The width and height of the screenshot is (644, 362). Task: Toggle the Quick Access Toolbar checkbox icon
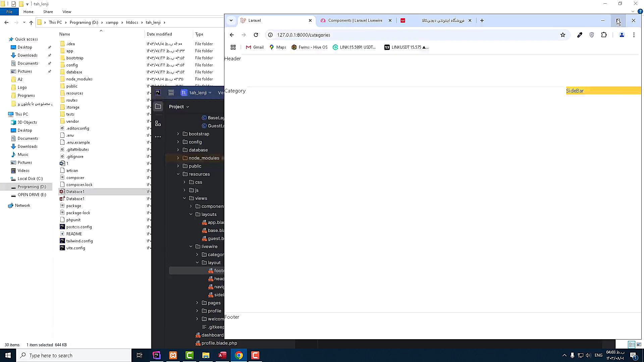coord(14,4)
